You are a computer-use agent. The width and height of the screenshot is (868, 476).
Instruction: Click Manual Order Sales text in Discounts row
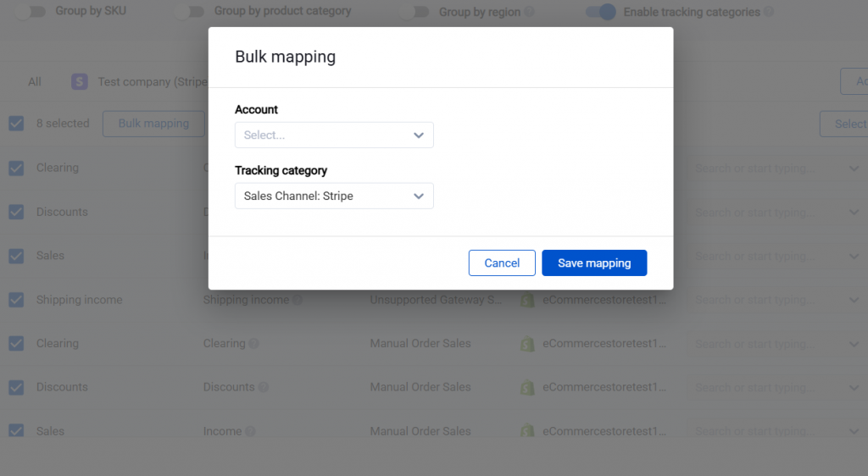[420, 387]
